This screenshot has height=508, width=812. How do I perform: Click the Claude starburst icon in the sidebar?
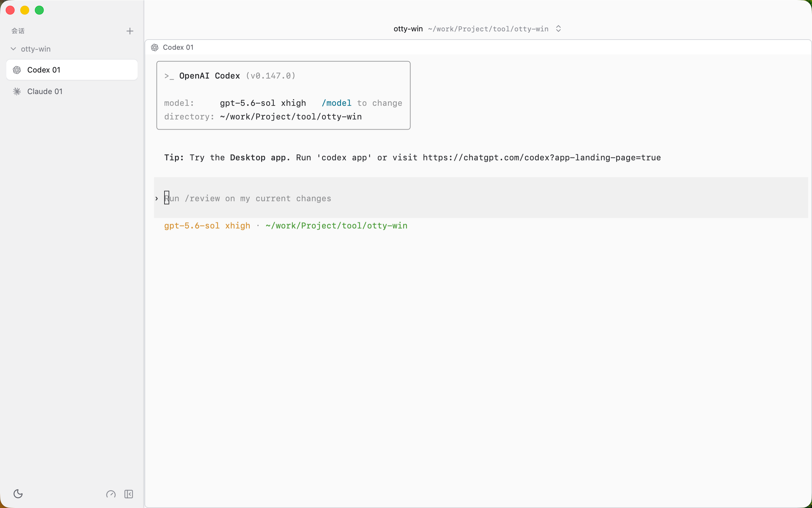click(x=17, y=92)
